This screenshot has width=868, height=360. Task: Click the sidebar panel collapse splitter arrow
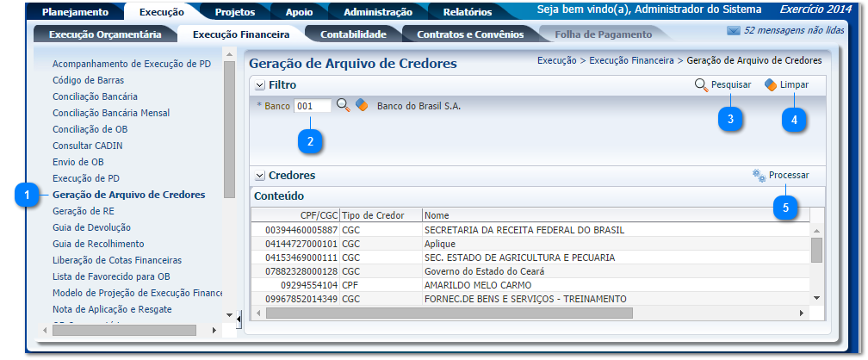pyautogui.click(x=239, y=319)
